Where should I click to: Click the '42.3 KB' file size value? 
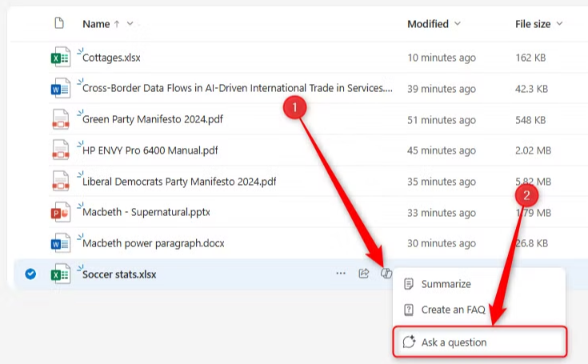point(532,89)
